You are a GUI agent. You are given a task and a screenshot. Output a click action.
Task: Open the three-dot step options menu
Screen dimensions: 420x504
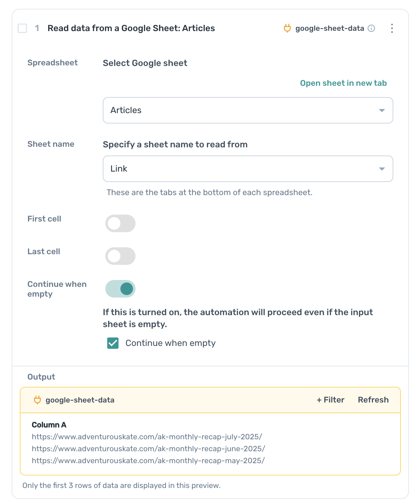point(392,28)
